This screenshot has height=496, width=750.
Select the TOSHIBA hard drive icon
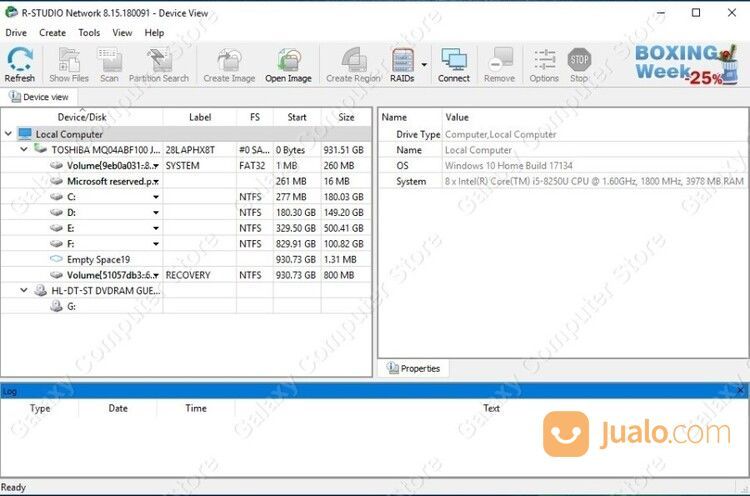point(40,149)
